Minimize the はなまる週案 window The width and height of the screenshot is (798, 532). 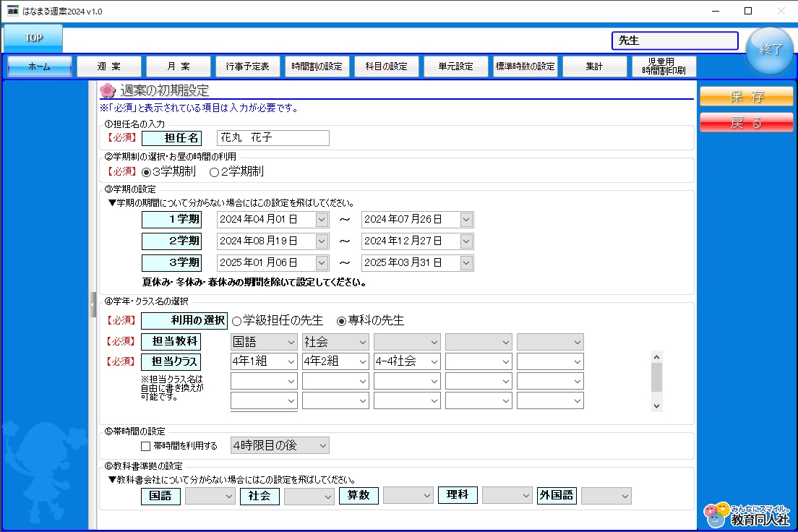716,11
